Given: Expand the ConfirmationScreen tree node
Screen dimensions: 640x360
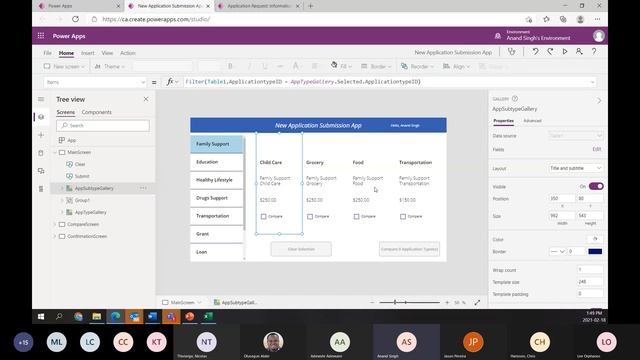Looking at the screenshot, I should 55,236.
